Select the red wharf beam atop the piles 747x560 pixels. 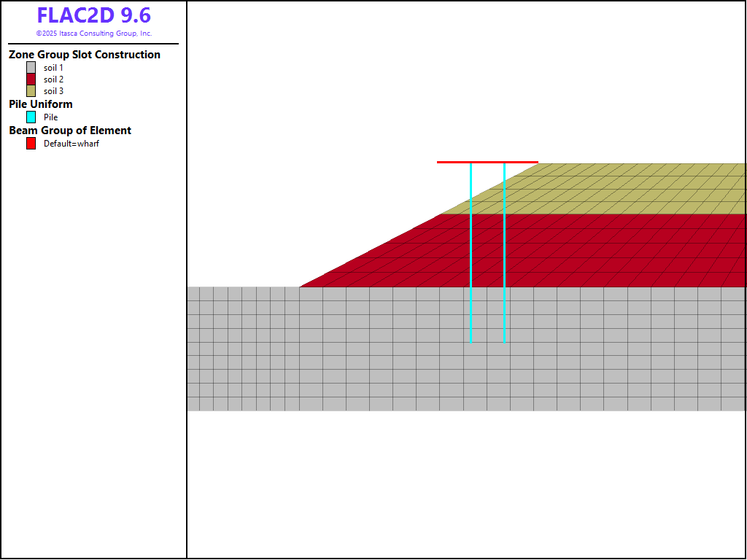[452, 162]
